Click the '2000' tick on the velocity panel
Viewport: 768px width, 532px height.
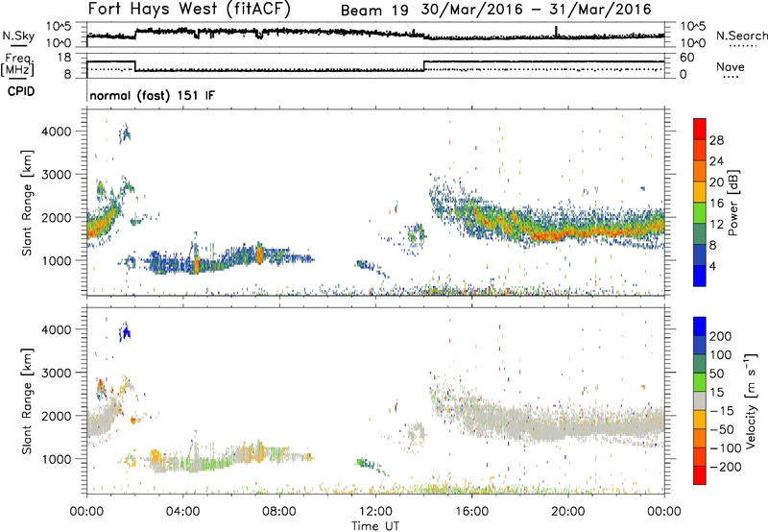[x=57, y=416]
